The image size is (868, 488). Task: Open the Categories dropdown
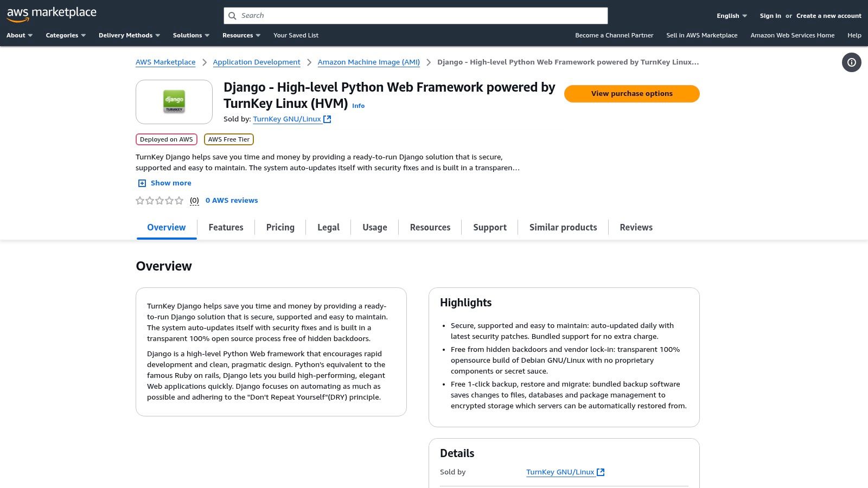[x=66, y=35]
